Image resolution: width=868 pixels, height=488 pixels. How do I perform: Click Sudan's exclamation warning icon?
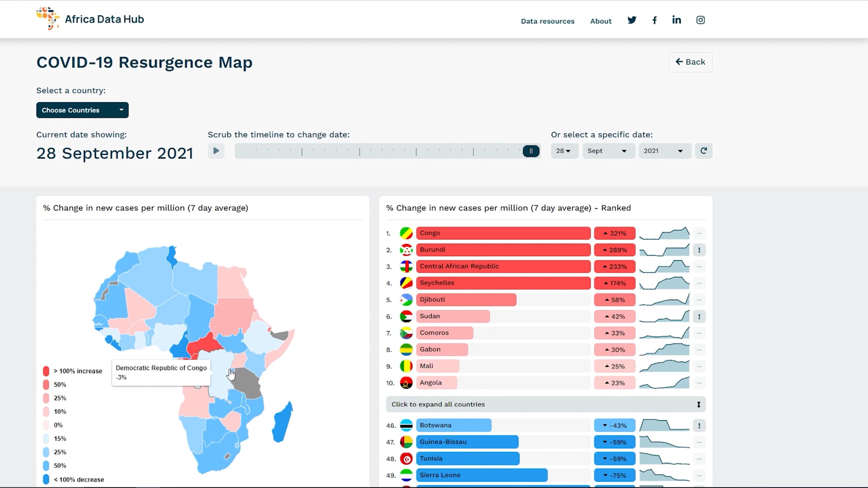point(699,316)
